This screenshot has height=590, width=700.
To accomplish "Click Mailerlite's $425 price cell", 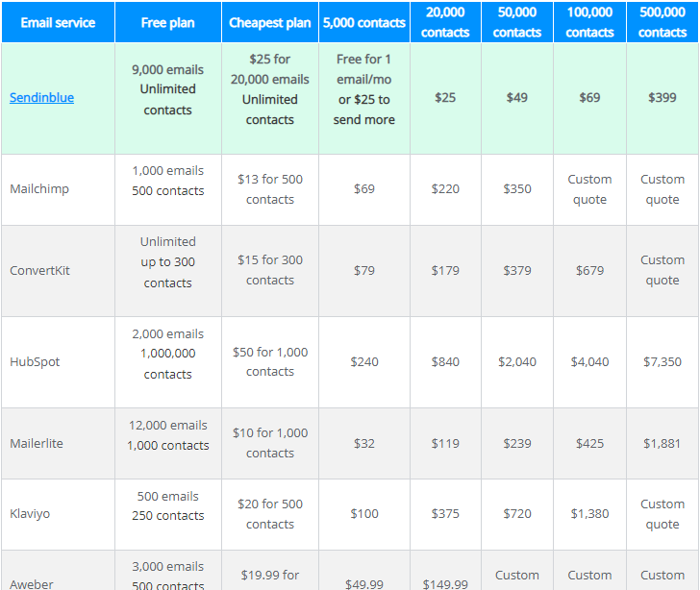I will point(589,443).
